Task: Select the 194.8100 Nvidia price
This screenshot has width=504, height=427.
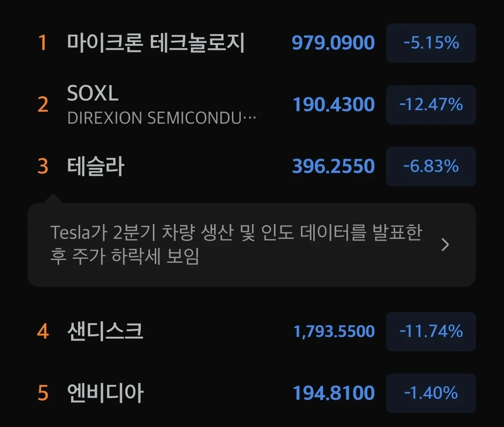Action: click(334, 393)
